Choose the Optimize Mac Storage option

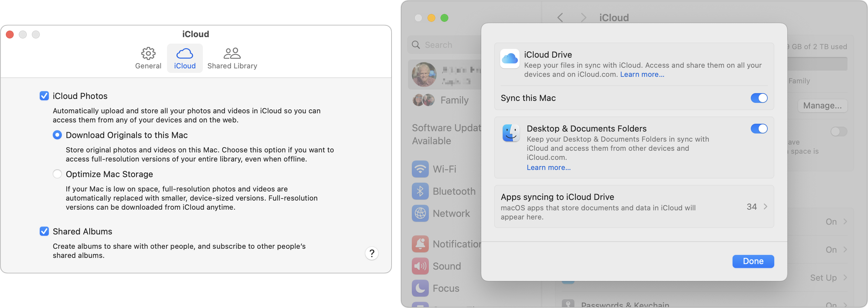coord(57,174)
